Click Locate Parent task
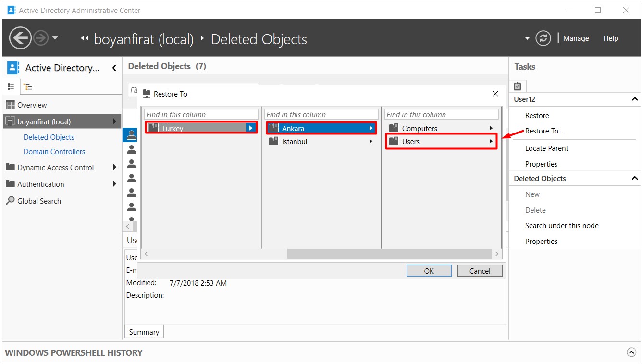This screenshot has height=364, width=642. point(546,148)
